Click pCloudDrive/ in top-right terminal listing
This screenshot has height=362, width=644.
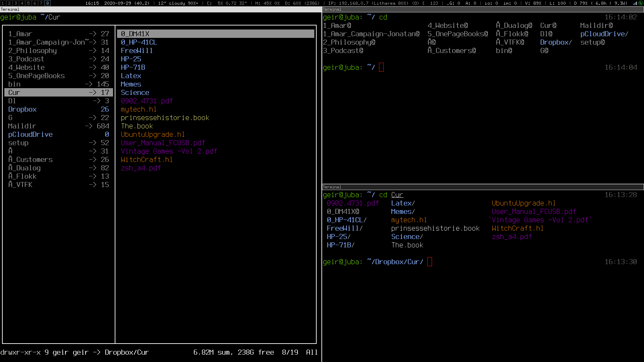coord(604,34)
